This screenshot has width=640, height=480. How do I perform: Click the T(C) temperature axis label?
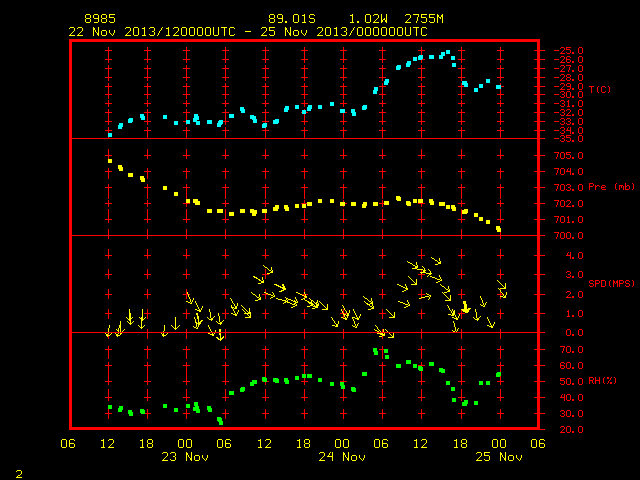coord(600,89)
